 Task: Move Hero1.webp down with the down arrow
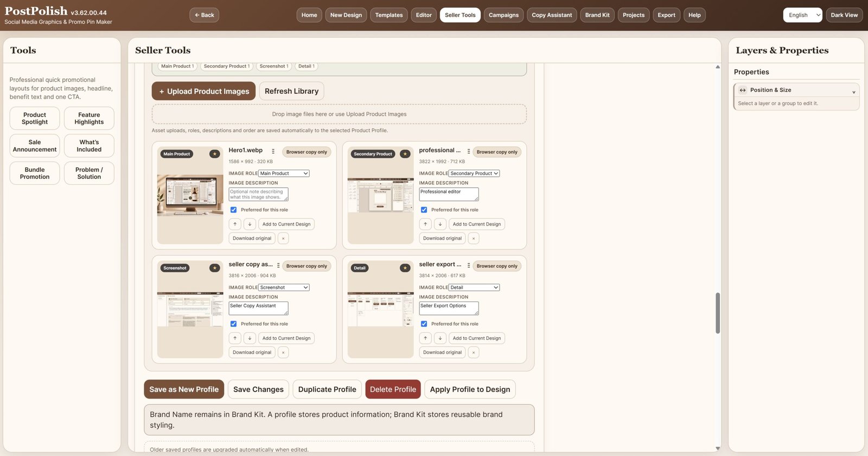(x=250, y=224)
